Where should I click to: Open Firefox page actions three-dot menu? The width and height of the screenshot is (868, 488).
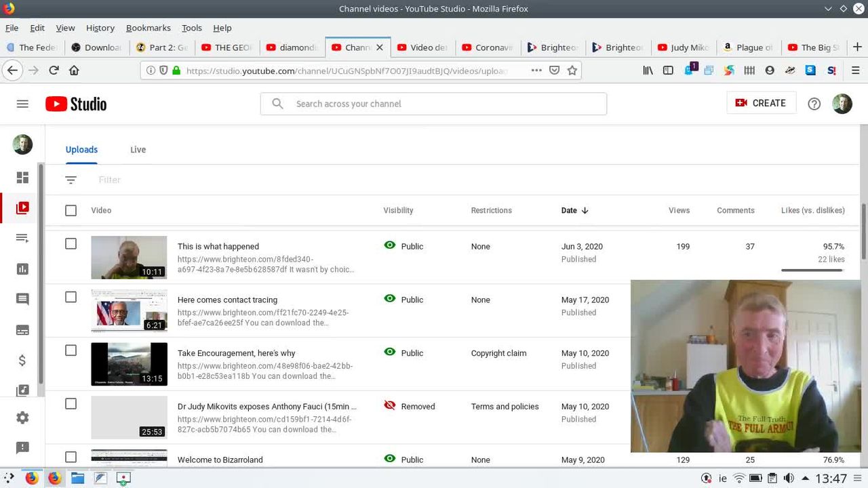tap(536, 70)
